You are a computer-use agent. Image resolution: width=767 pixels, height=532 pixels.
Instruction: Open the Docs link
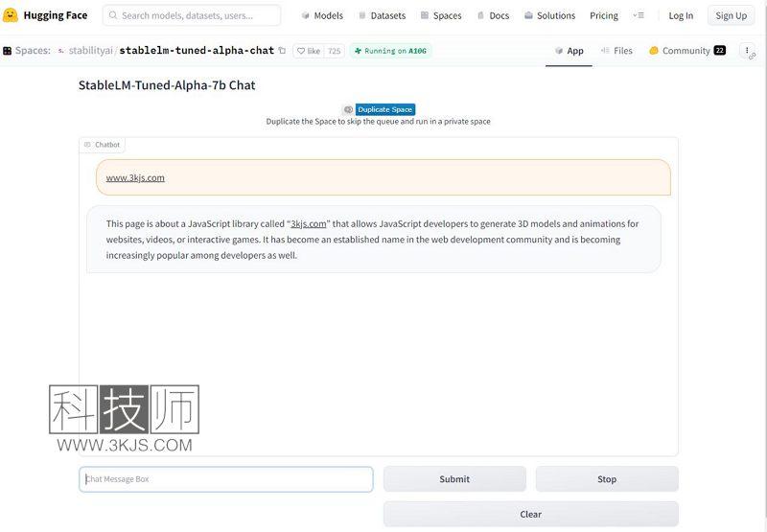pyautogui.click(x=493, y=15)
